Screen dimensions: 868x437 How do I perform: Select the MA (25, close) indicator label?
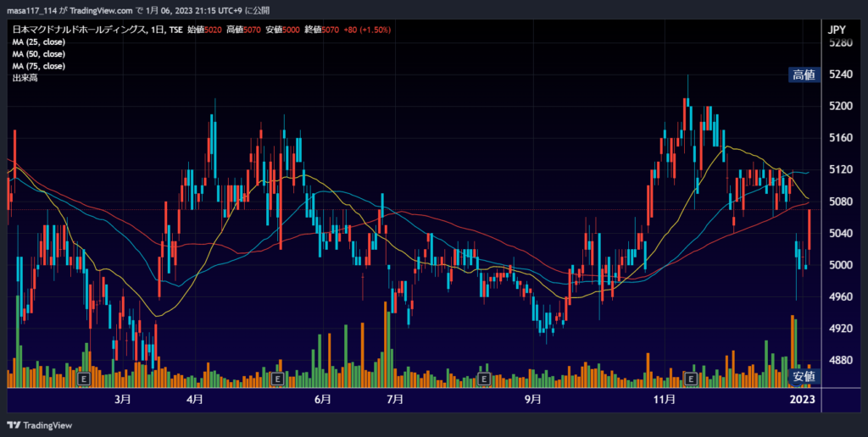[x=39, y=42]
